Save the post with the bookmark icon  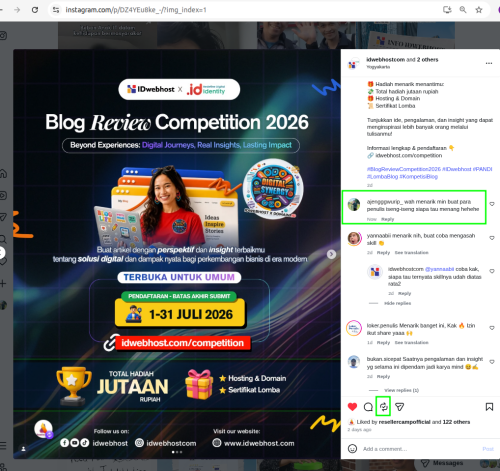click(489, 407)
